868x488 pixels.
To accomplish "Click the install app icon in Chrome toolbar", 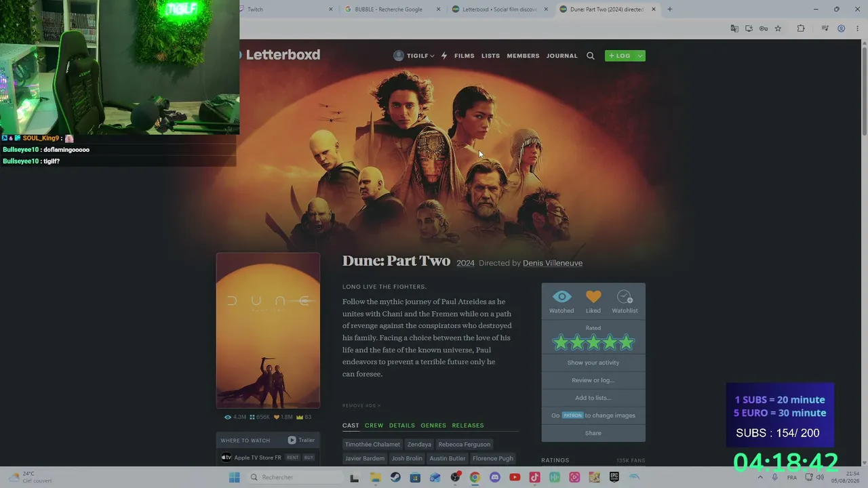I will pyautogui.click(x=749, y=28).
